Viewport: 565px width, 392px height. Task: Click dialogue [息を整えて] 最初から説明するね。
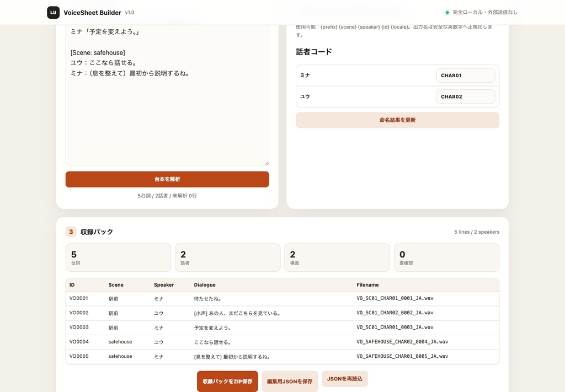click(232, 357)
